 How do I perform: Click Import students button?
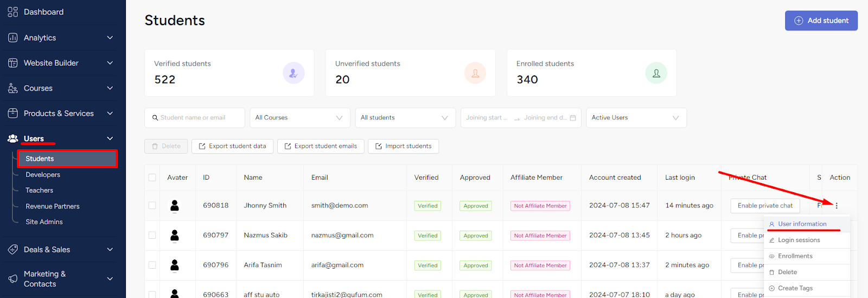(403, 147)
